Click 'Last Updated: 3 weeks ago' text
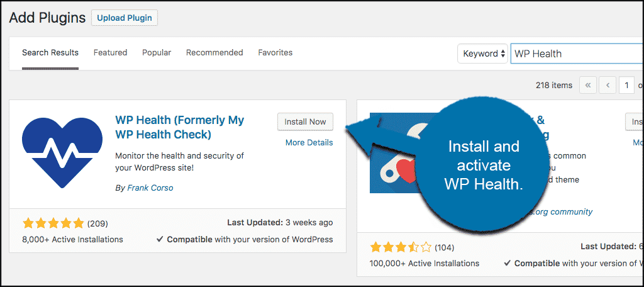Image resolution: width=644 pixels, height=287 pixels. (x=280, y=222)
